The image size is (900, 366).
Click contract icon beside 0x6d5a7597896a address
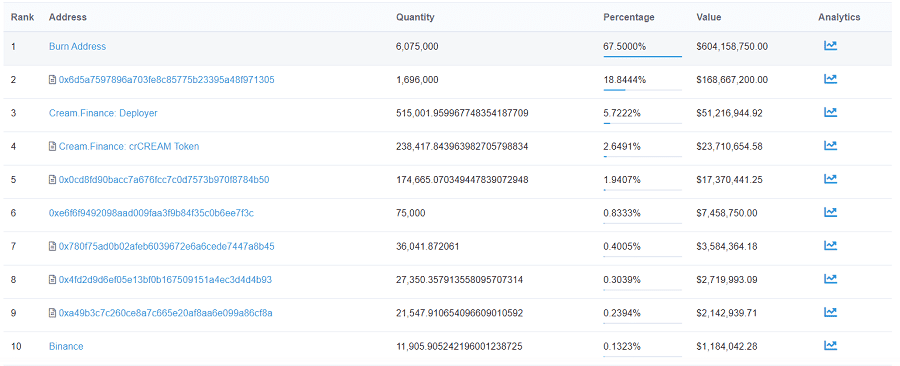pos(52,80)
